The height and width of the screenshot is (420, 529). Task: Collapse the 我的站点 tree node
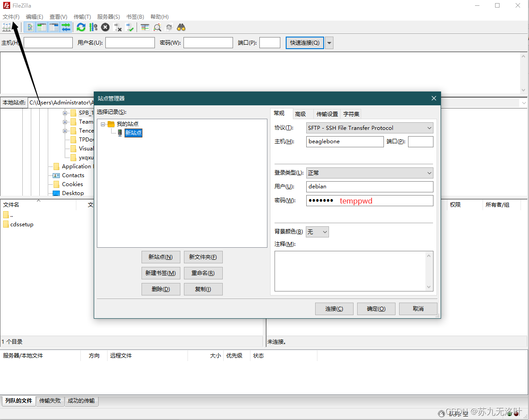(103, 124)
